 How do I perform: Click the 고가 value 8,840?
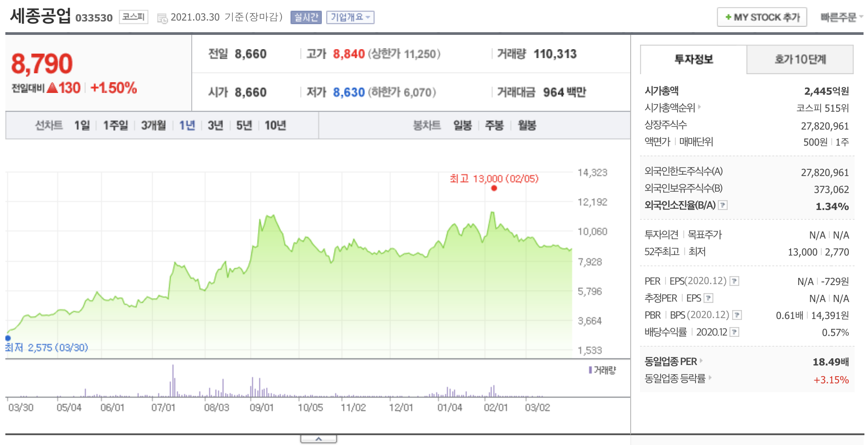click(x=349, y=54)
